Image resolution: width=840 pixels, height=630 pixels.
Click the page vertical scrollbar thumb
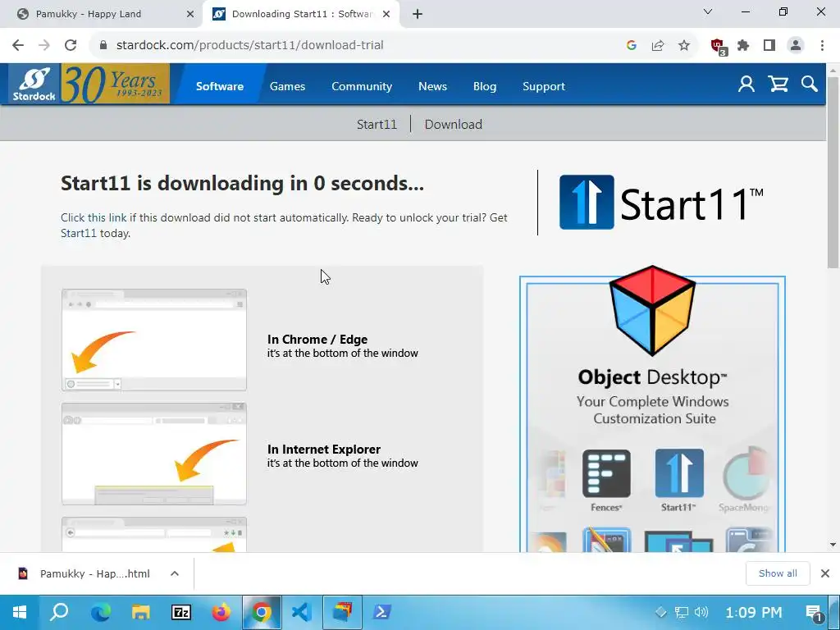(833, 172)
